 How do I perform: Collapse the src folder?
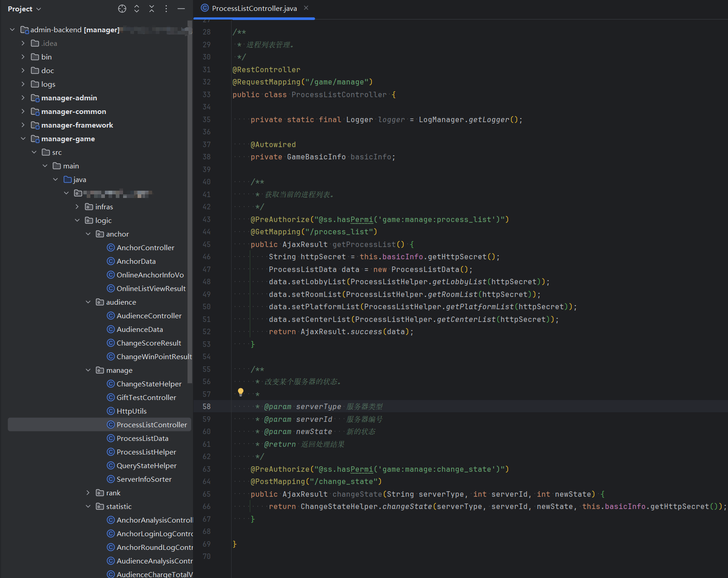[34, 152]
